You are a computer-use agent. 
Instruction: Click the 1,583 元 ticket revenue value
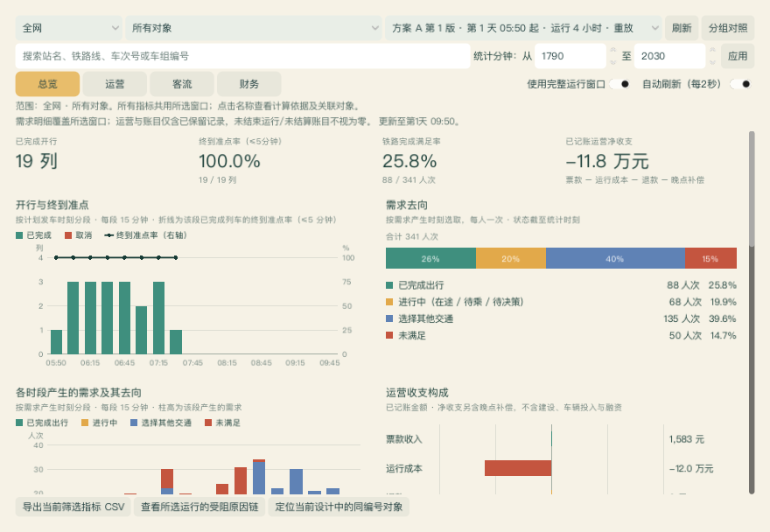coord(687,439)
